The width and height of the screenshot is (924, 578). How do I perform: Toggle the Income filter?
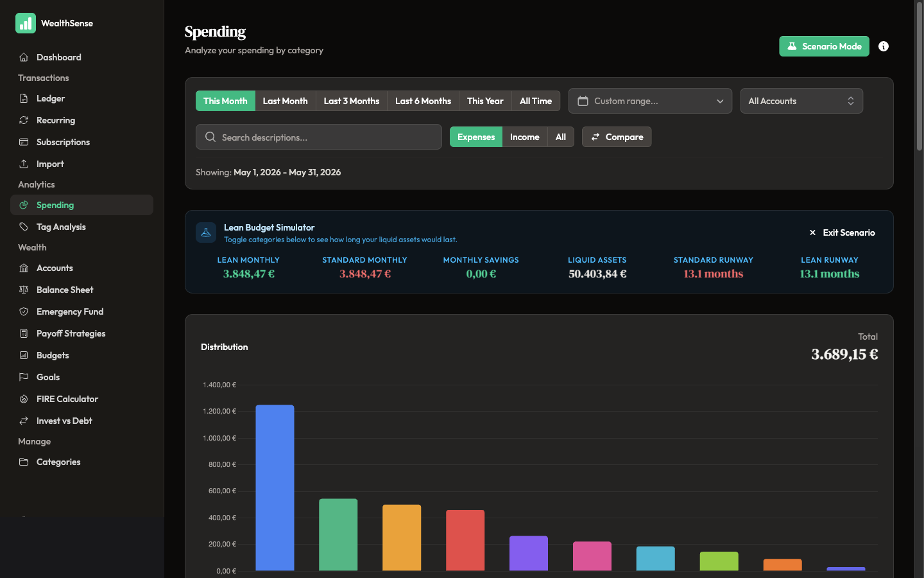pos(524,137)
